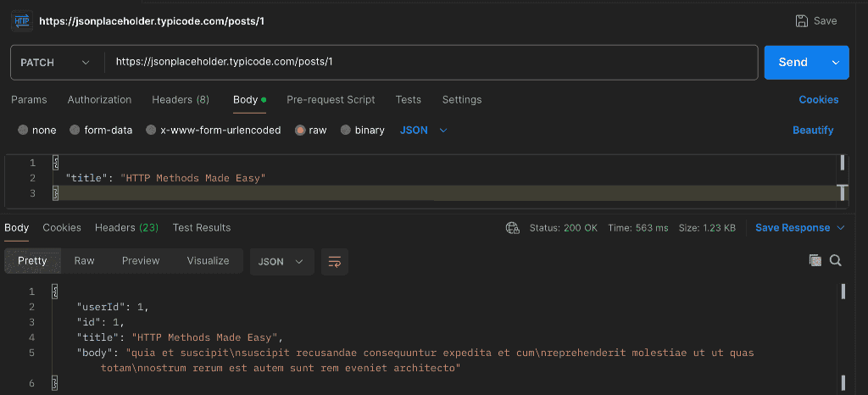The height and width of the screenshot is (395, 868).
Task: Switch to the response Body tab
Action: click(17, 228)
